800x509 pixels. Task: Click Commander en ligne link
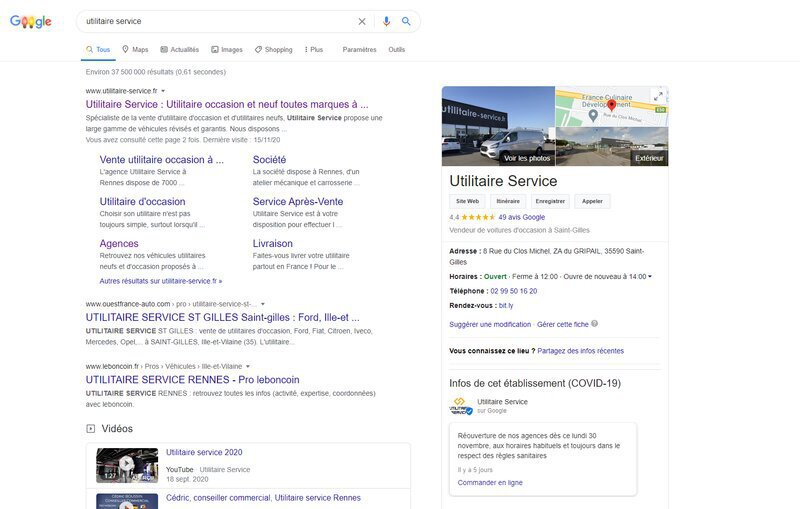(490, 482)
